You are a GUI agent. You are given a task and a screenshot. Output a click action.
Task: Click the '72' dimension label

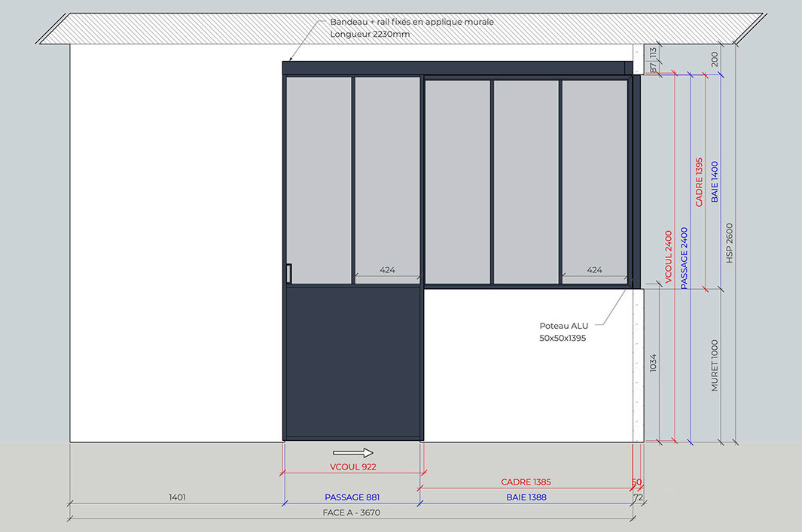coord(638,497)
